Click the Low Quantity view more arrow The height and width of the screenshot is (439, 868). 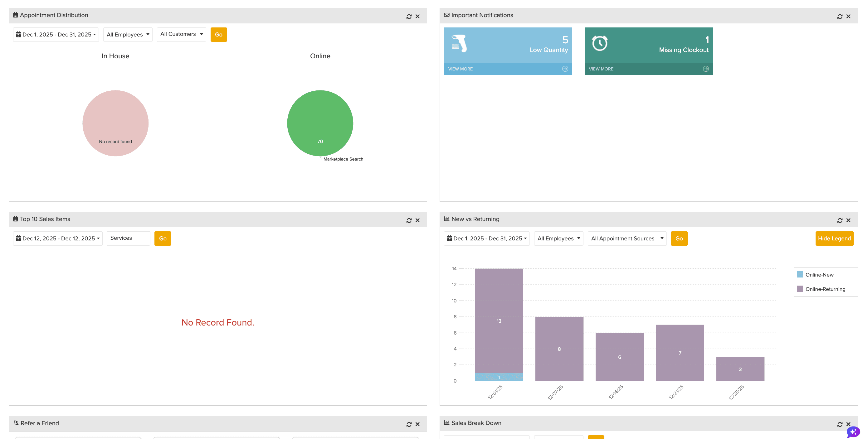pyautogui.click(x=565, y=69)
